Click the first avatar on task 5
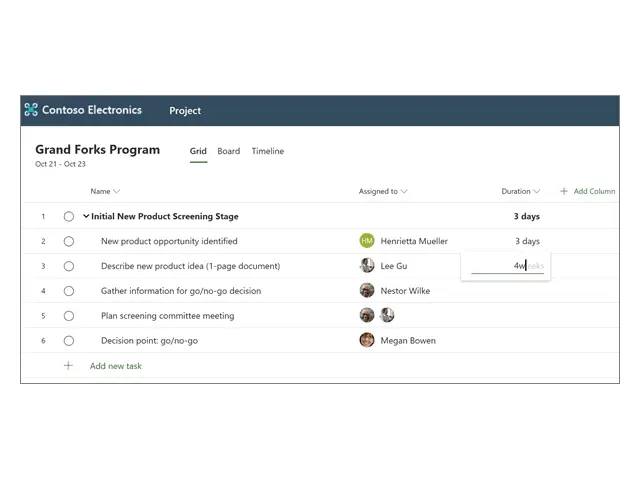640x480 pixels. point(367,315)
